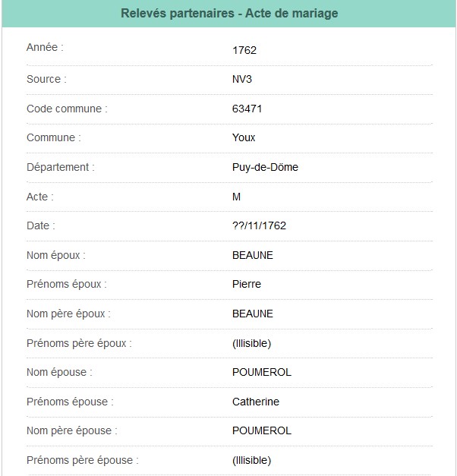
Task: Select the date ??/11/1762
Action: tap(259, 226)
